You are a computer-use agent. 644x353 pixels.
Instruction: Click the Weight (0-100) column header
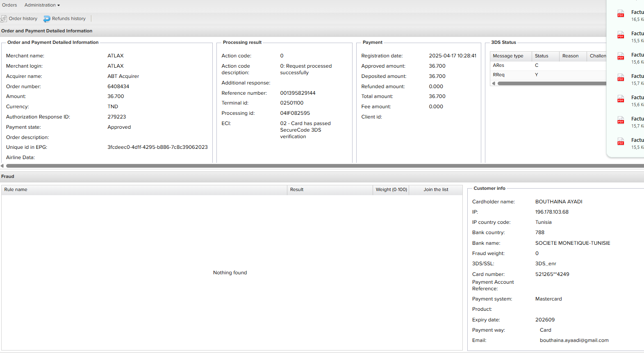click(391, 190)
